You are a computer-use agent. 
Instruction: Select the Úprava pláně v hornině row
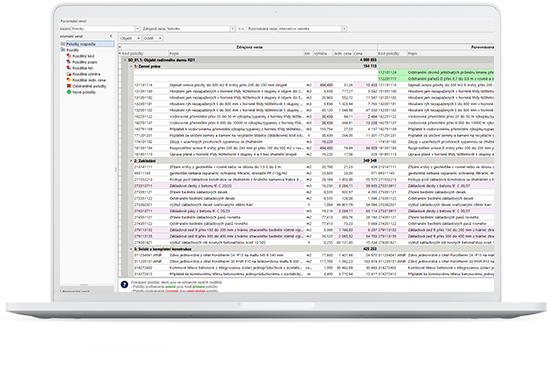tap(313, 154)
